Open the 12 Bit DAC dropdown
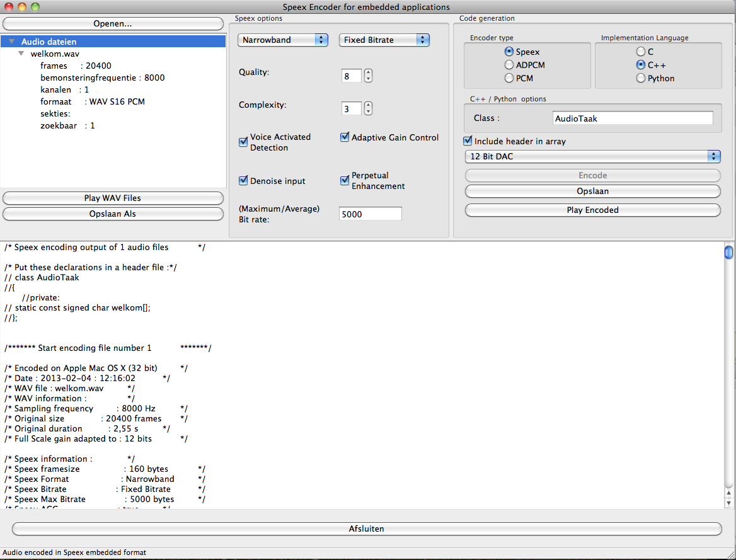Screen dimensions: 736x560 click(x=592, y=156)
